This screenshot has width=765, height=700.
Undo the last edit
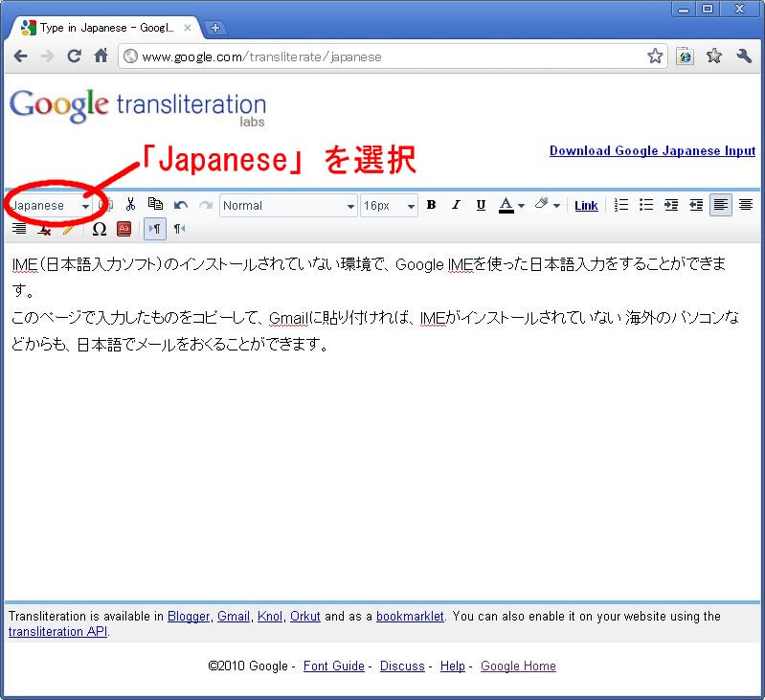click(x=181, y=205)
